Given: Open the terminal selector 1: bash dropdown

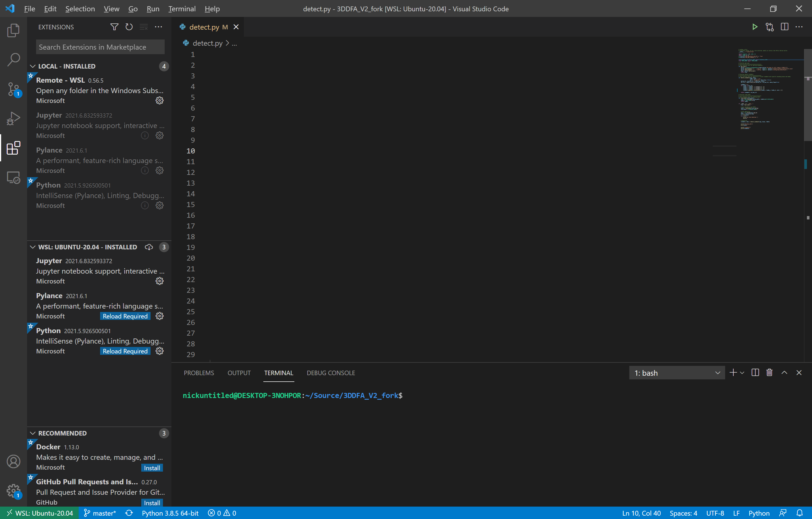Looking at the screenshot, I should pos(677,373).
